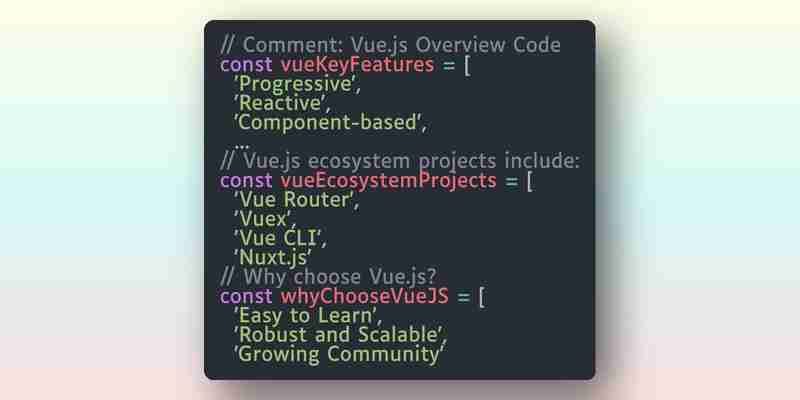The height and width of the screenshot is (400, 800).
Task: Click the 'Vue Router' string
Action: 293,200
